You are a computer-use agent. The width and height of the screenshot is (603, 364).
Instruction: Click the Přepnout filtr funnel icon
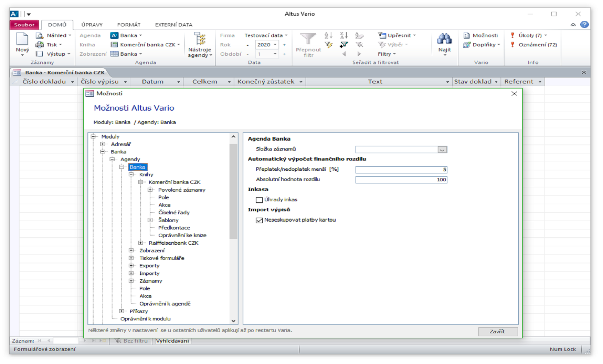click(x=308, y=39)
